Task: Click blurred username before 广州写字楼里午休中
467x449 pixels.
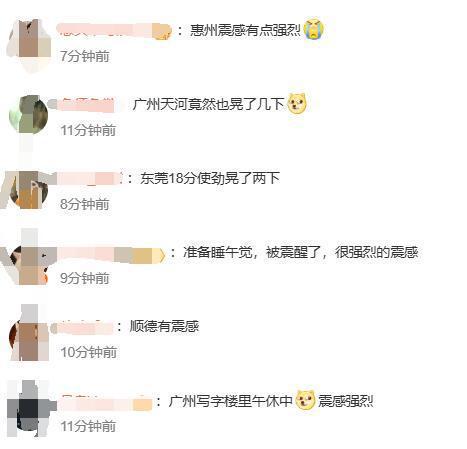Action: [x=106, y=403]
